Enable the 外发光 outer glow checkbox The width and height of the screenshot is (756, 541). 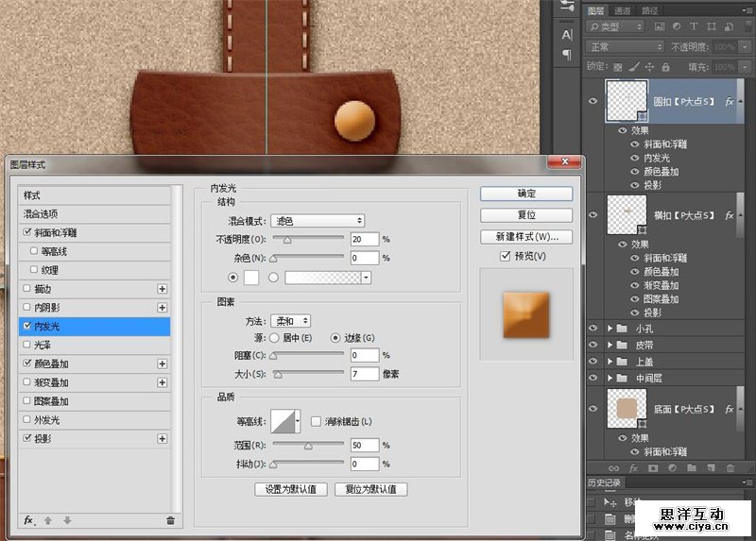[x=26, y=420]
